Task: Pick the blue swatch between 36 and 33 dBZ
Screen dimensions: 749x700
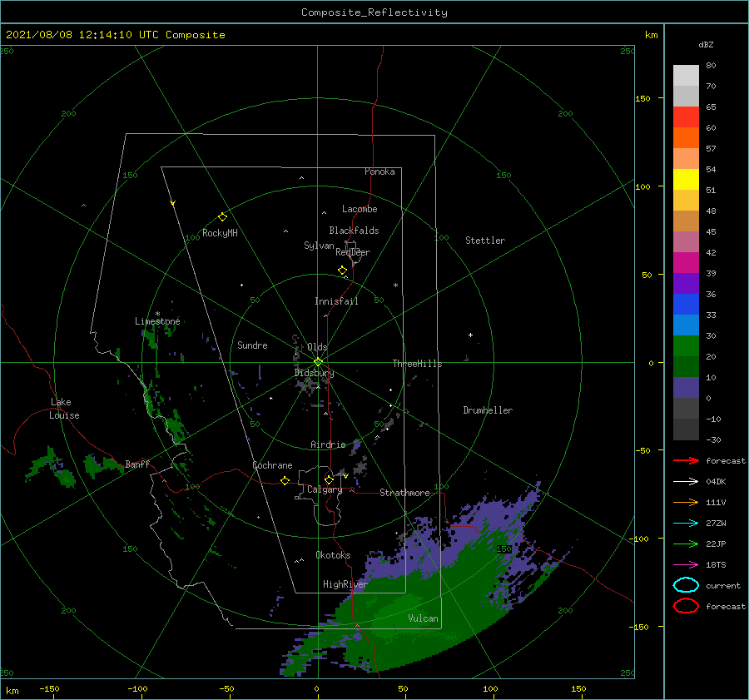Action: 686,304
